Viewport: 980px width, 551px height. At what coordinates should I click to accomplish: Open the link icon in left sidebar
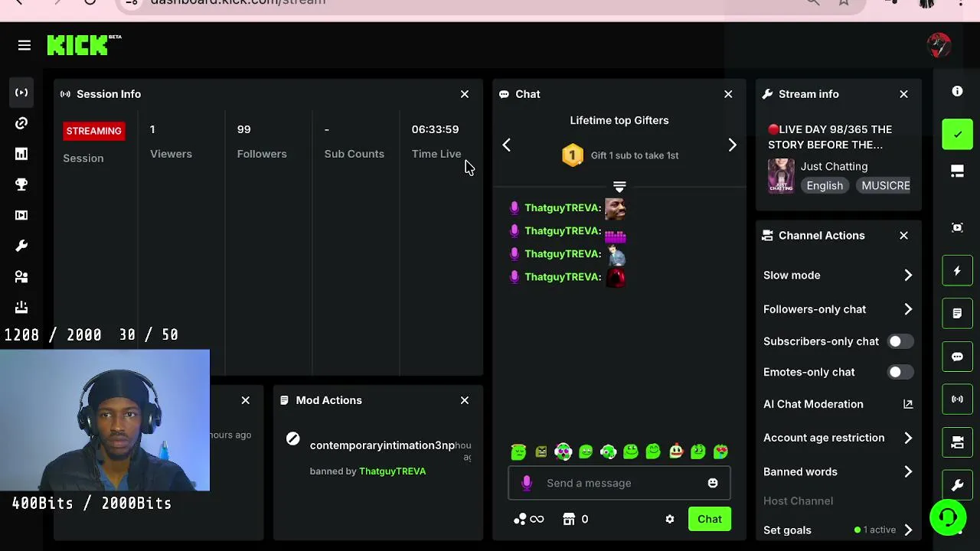pyautogui.click(x=21, y=123)
